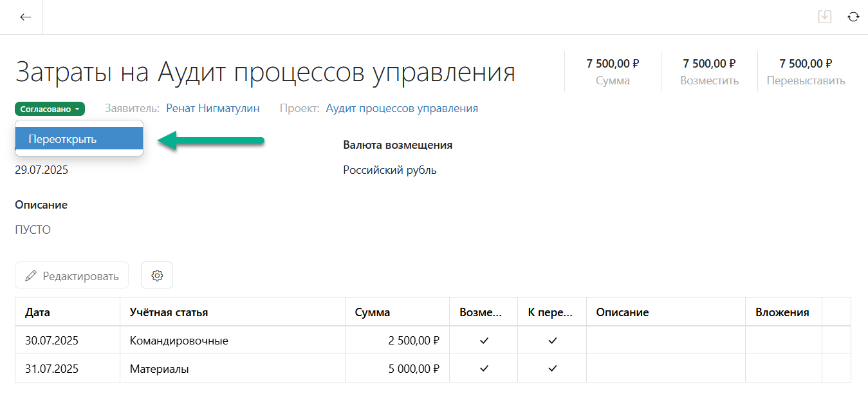Select the date cell 31.07.2025
The width and height of the screenshot is (868, 396).
68,368
